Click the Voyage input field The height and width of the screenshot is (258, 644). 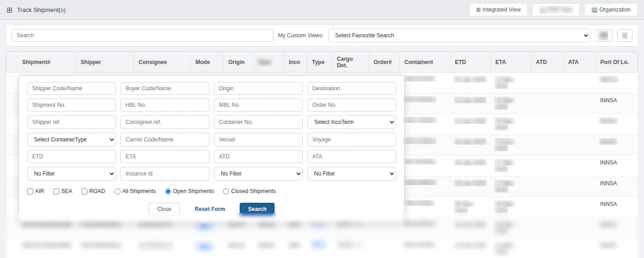[351, 140]
